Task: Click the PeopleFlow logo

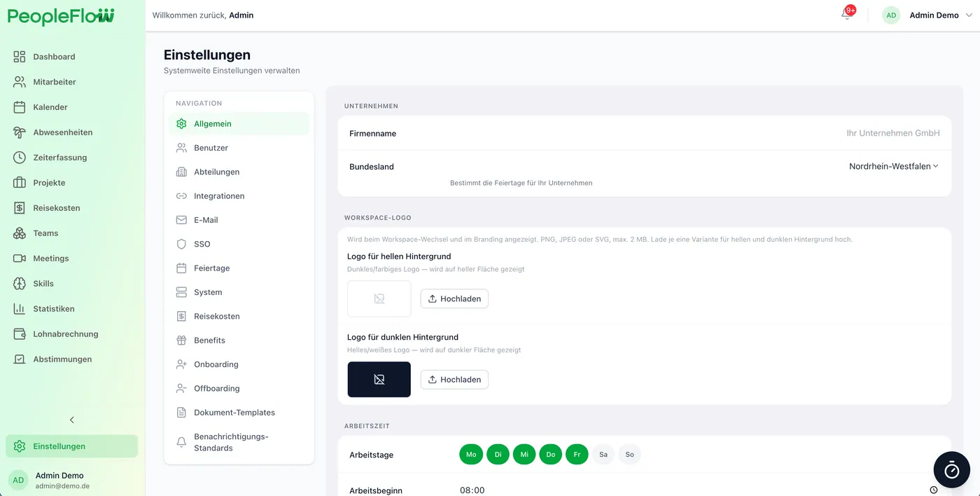Action: 61,16
